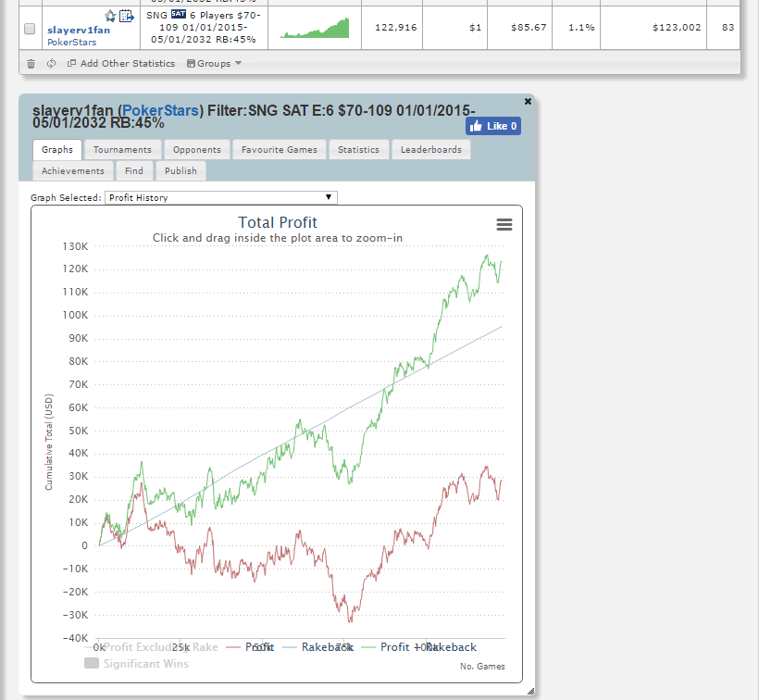Select the Favourite Games tab
Image resolution: width=759 pixels, height=700 pixels.
tap(280, 150)
